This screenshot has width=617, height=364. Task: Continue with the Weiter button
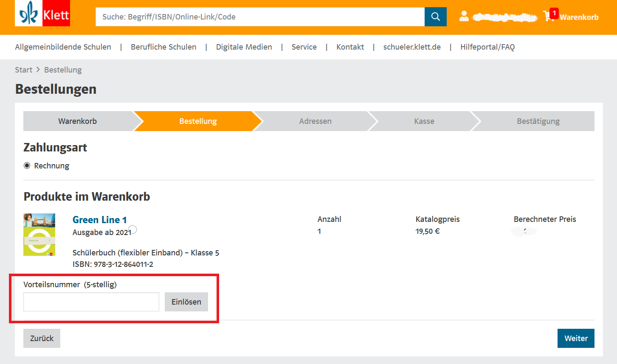576,338
